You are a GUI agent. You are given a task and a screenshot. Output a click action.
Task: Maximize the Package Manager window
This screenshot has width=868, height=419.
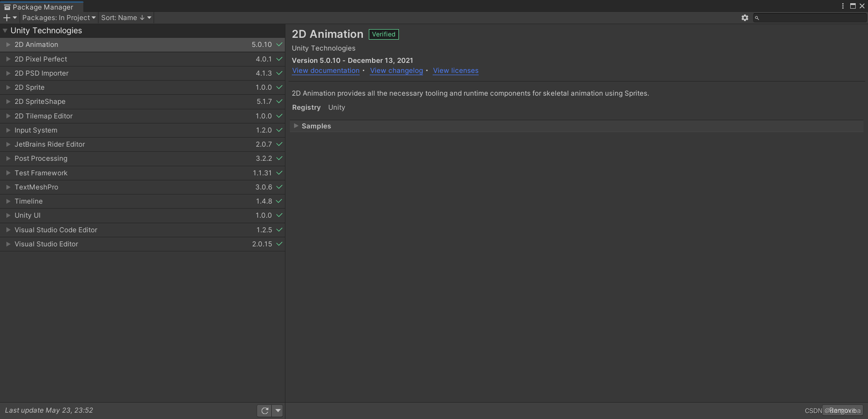[852, 6]
